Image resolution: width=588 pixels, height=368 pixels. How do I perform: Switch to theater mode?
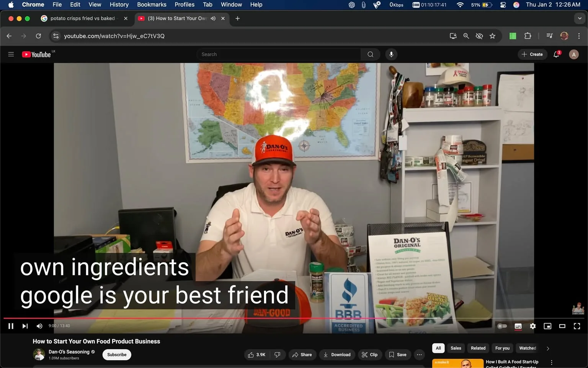pos(562,326)
